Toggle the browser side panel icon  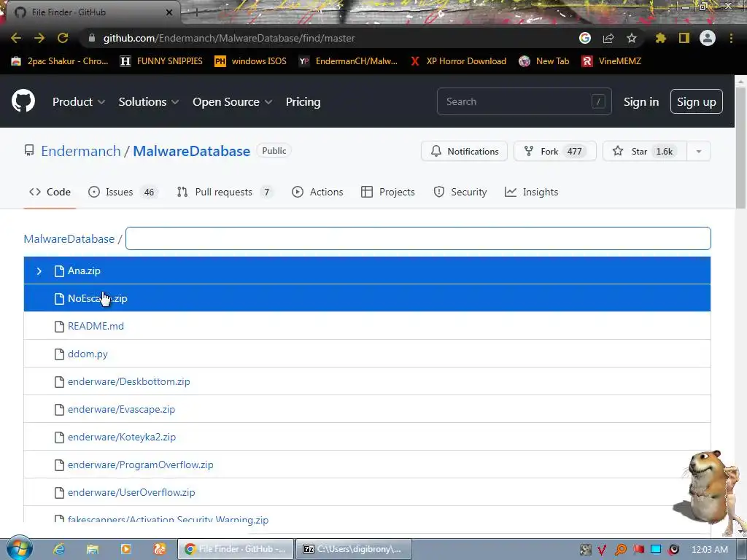(684, 38)
